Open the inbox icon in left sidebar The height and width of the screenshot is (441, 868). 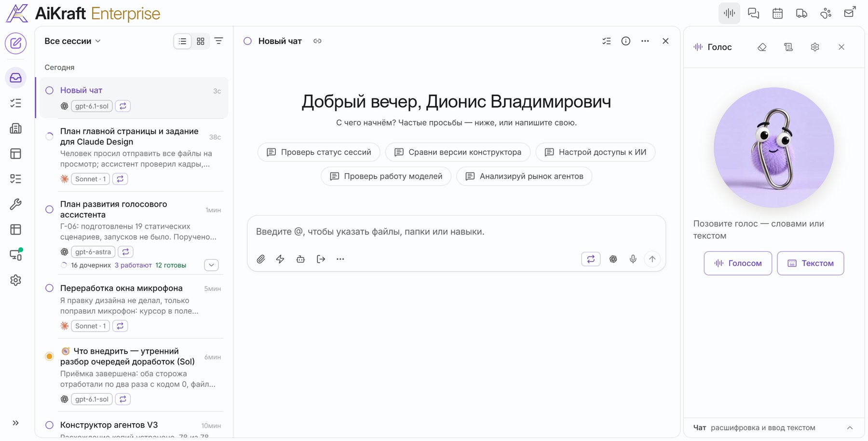point(16,78)
